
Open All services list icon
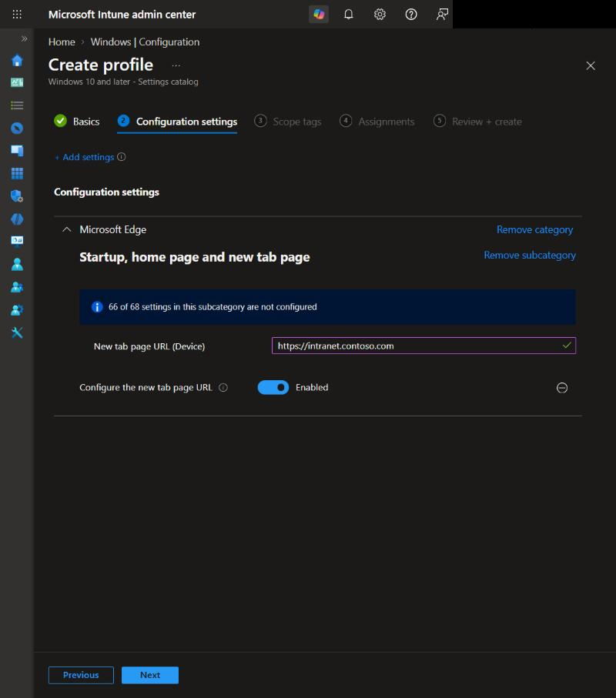click(17, 105)
